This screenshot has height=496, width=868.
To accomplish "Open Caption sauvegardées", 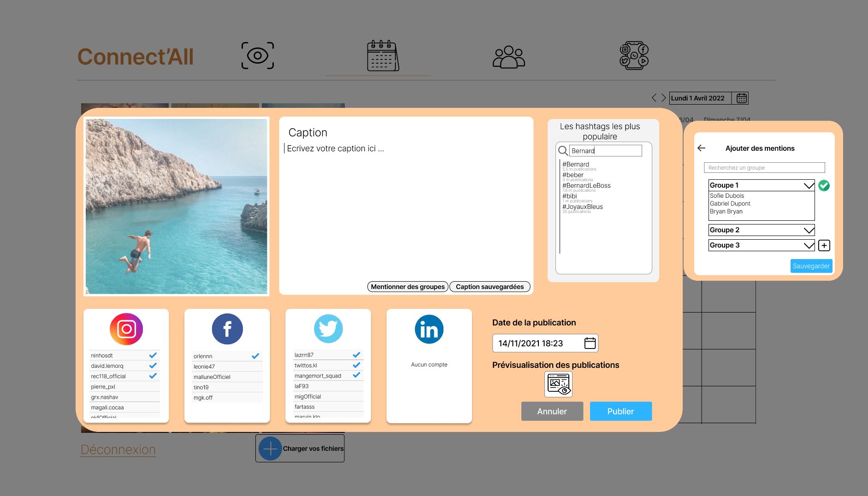I will [x=490, y=287].
